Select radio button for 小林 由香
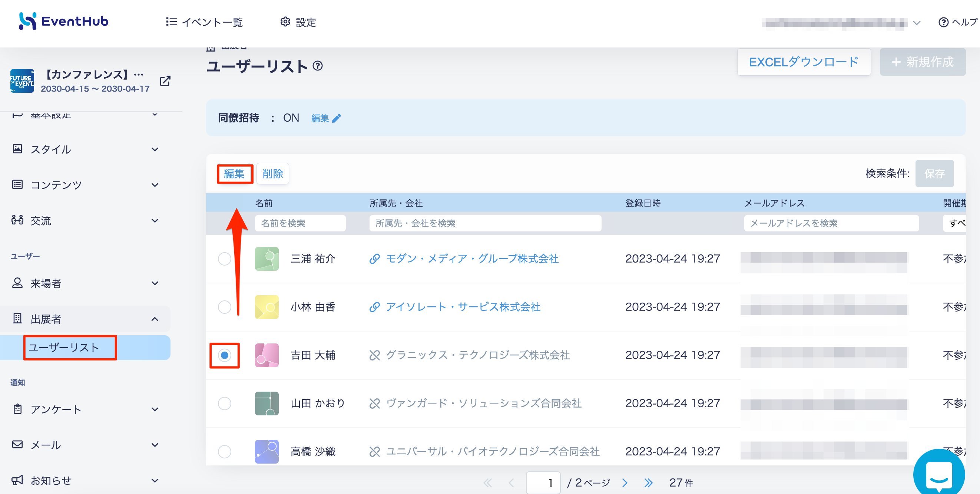Viewport: 980px width, 494px height. pos(225,307)
